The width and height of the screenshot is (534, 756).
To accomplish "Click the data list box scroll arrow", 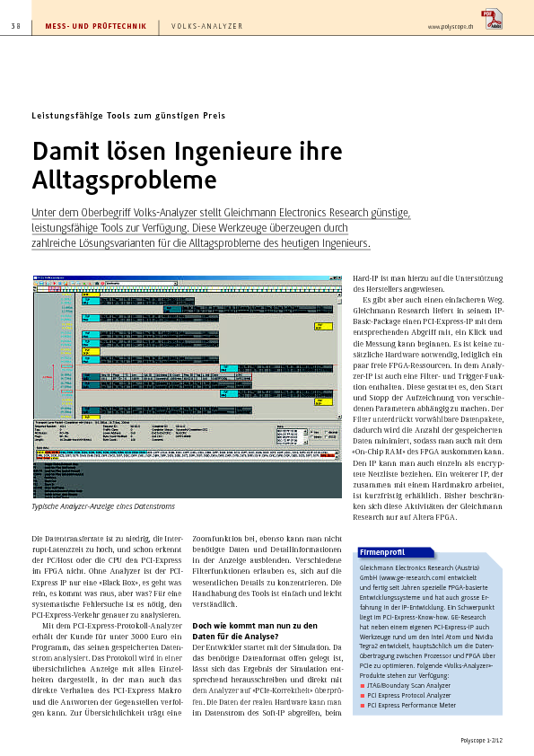I will tap(305, 442).
